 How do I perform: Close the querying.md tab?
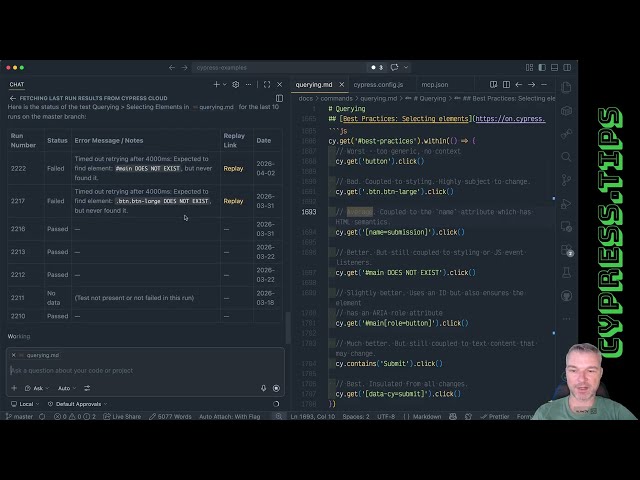pos(342,84)
